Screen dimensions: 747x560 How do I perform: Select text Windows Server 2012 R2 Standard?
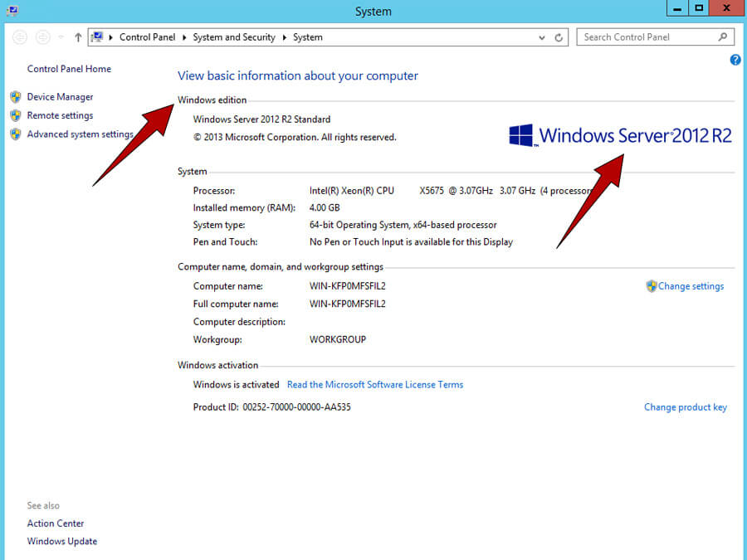point(261,119)
